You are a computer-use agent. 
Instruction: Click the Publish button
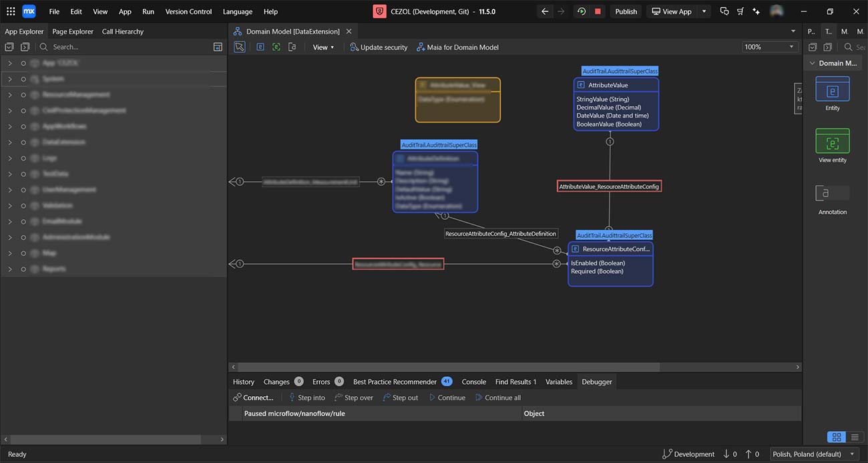click(x=626, y=11)
